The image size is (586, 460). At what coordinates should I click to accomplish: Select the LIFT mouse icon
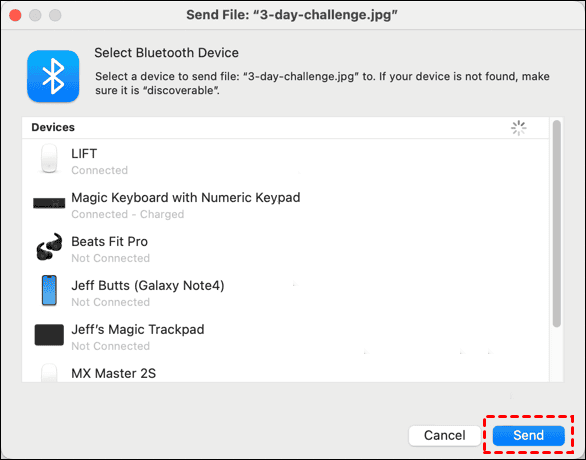49,159
